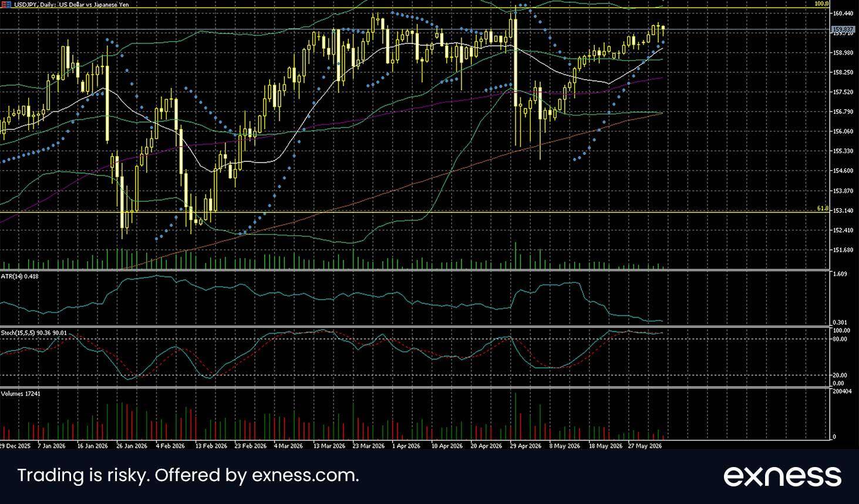Screen dimensions: 859x504
Task: Click the 18 May 2026 date label
Action: 605,446
